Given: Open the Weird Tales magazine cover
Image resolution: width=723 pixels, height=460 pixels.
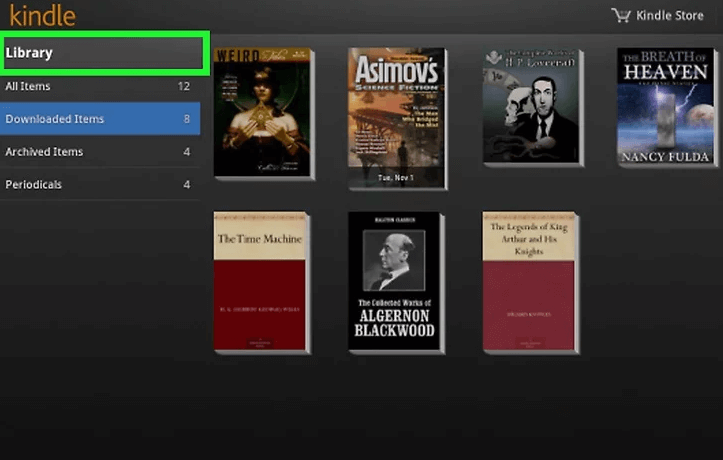Looking at the screenshot, I should (262, 112).
